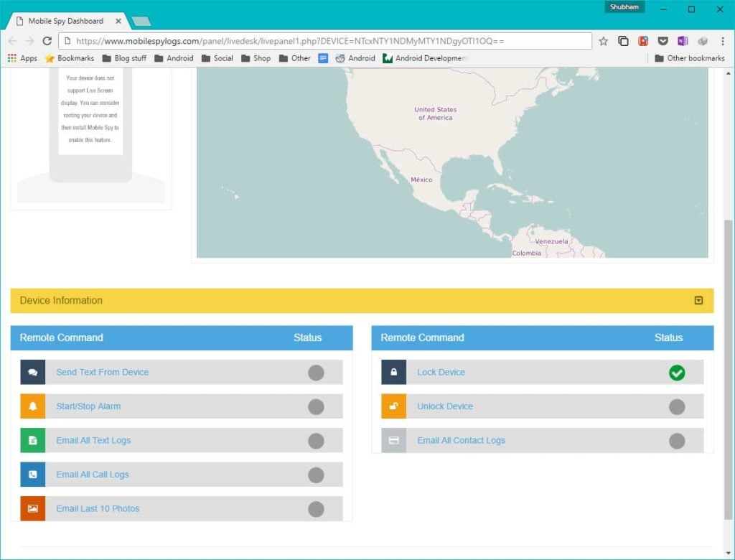Open the Android Development bookmark
735x560 pixels.
point(425,58)
